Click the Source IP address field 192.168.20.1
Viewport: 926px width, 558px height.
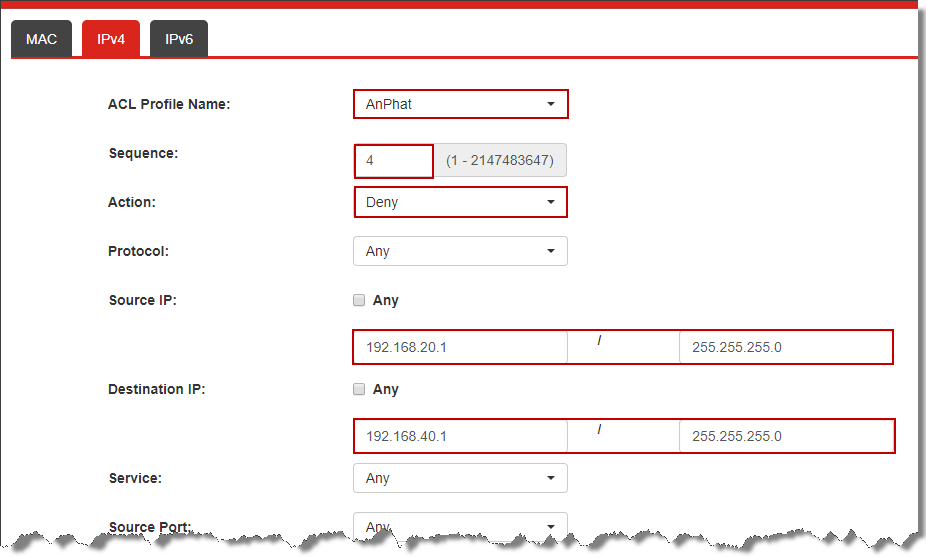point(461,347)
